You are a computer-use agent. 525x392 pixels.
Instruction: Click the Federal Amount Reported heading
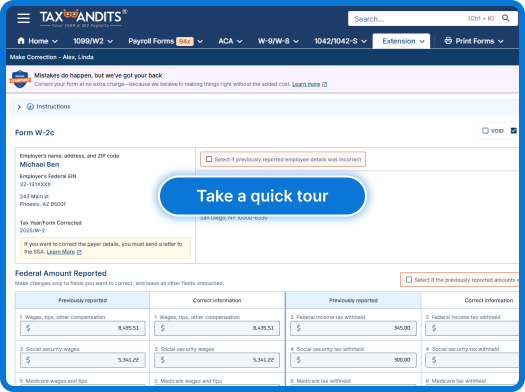click(x=61, y=273)
